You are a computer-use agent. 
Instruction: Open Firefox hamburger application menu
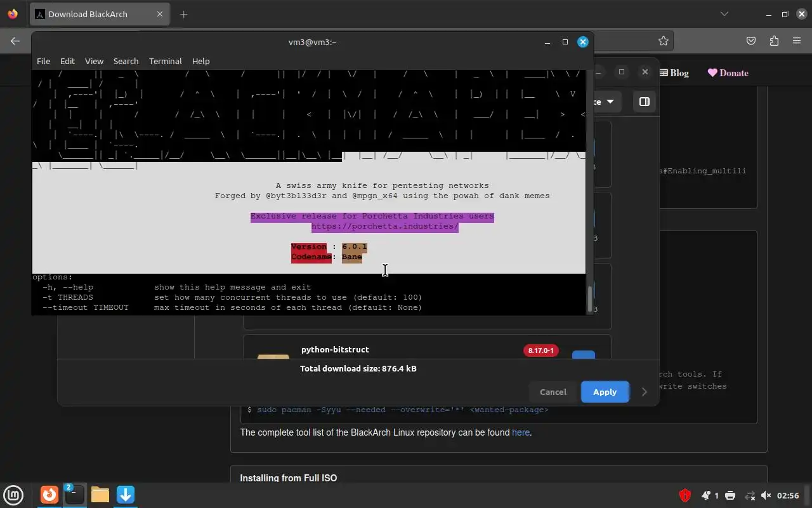[797, 41]
